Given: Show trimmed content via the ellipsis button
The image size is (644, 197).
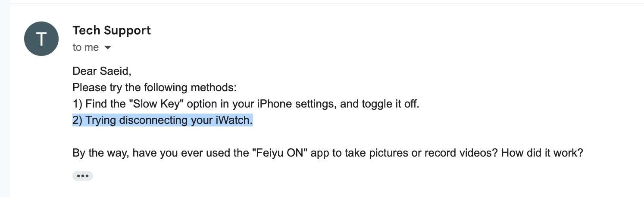Looking at the screenshot, I should point(82,176).
